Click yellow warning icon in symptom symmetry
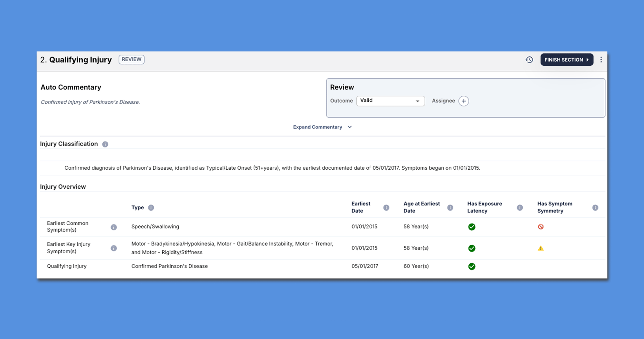 pyautogui.click(x=541, y=248)
